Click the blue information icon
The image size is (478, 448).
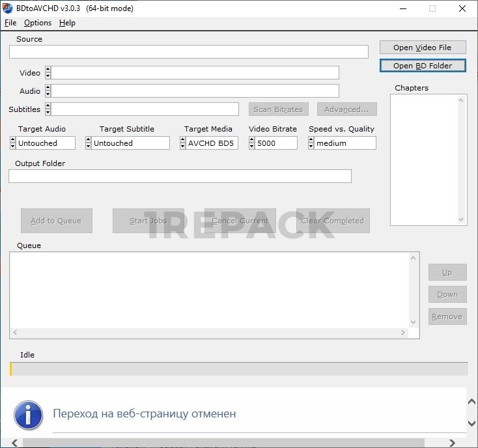28,415
